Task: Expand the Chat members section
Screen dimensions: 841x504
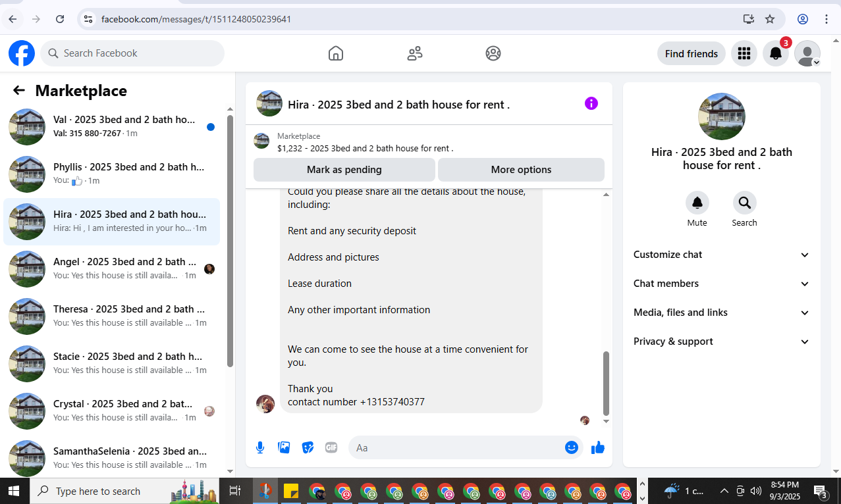Action: click(x=722, y=284)
